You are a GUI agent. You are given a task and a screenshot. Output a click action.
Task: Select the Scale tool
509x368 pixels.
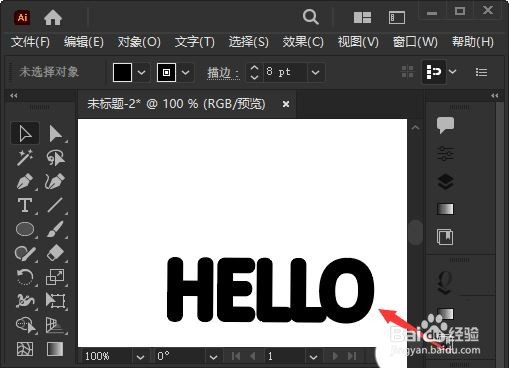(55, 277)
